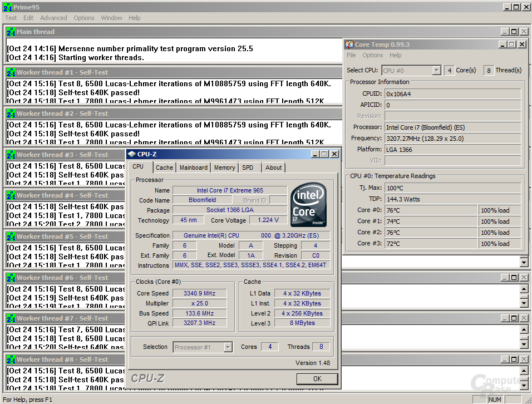Click the CPU-Z title bar icon
The width and height of the screenshot is (532, 404).
[x=132, y=154]
